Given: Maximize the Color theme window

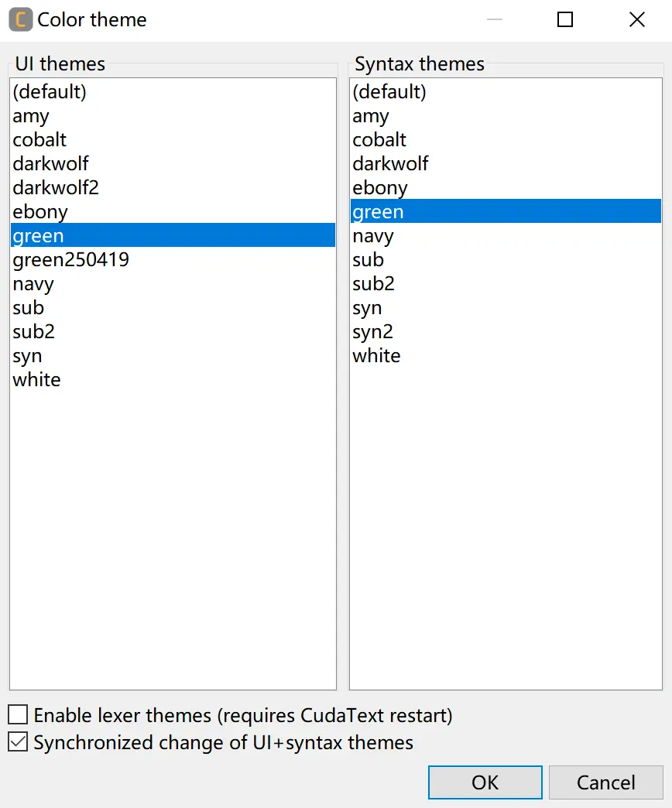Looking at the screenshot, I should pos(565,19).
